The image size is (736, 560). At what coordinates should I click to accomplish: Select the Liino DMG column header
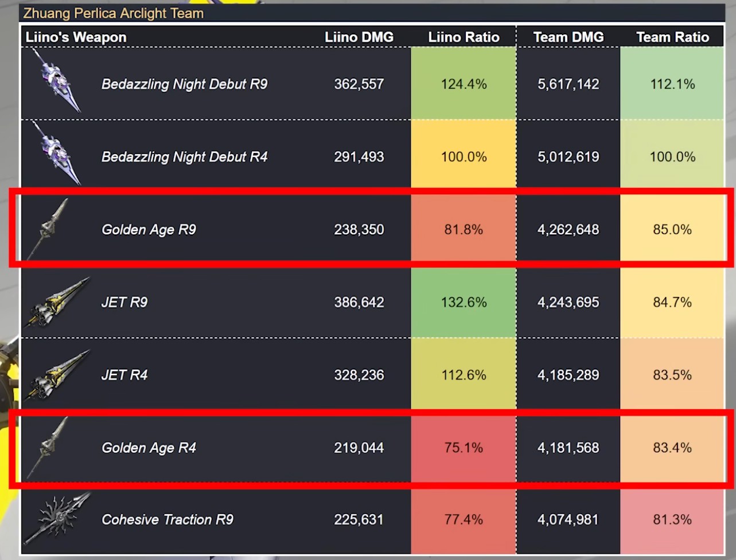coord(359,37)
